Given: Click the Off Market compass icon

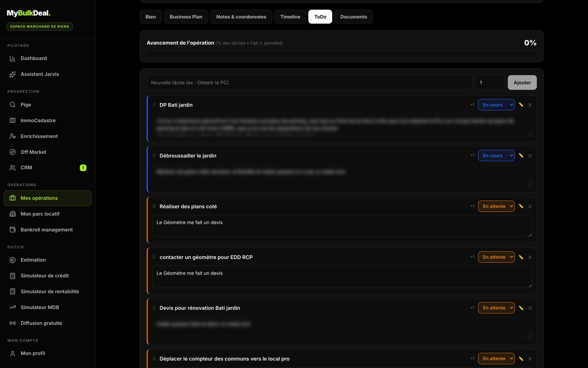Looking at the screenshot, I should [x=12, y=152].
